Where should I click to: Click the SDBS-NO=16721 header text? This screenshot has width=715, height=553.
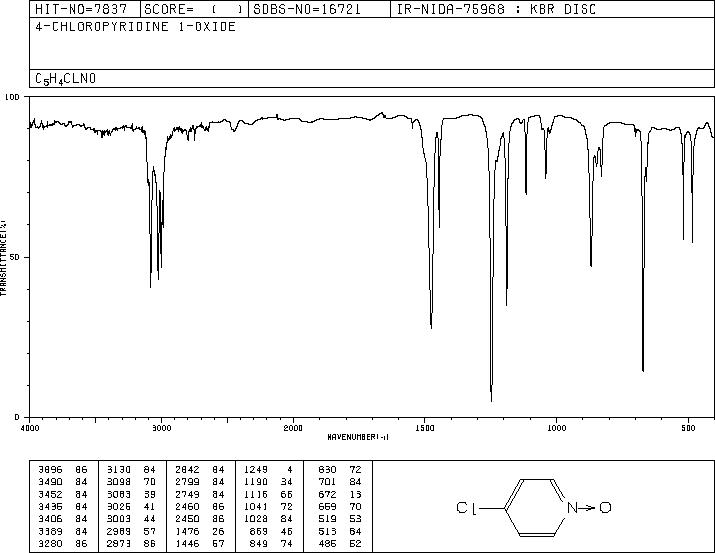pyautogui.click(x=306, y=9)
